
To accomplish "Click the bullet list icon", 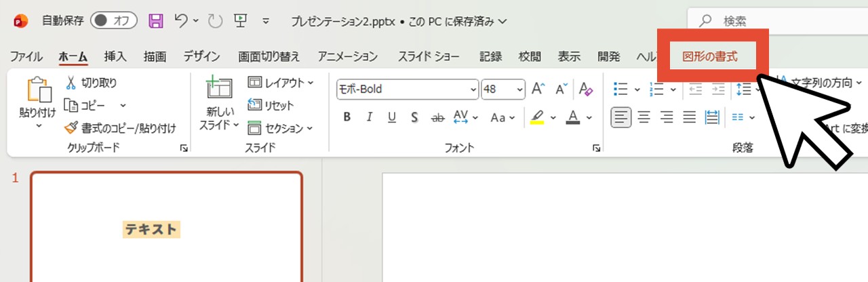I will point(620,89).
